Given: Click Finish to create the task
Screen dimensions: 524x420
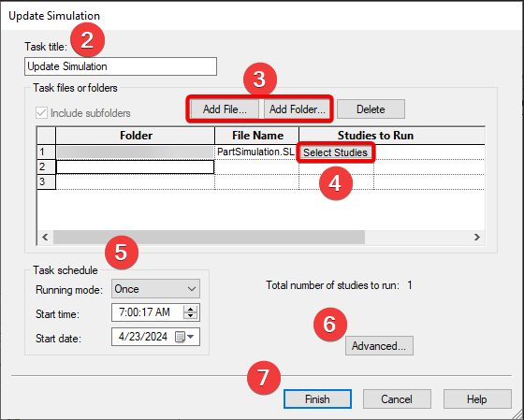Looking at the screenshot, I should tap(317, 398).
